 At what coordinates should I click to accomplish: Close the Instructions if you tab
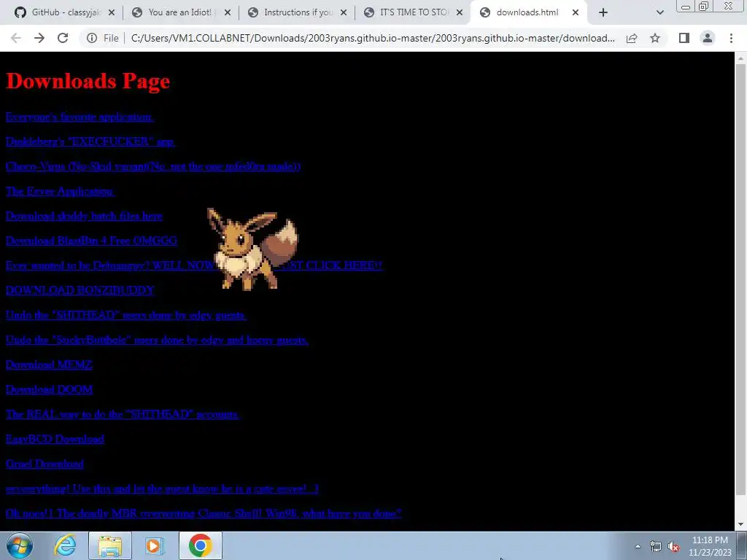(344, 12)
